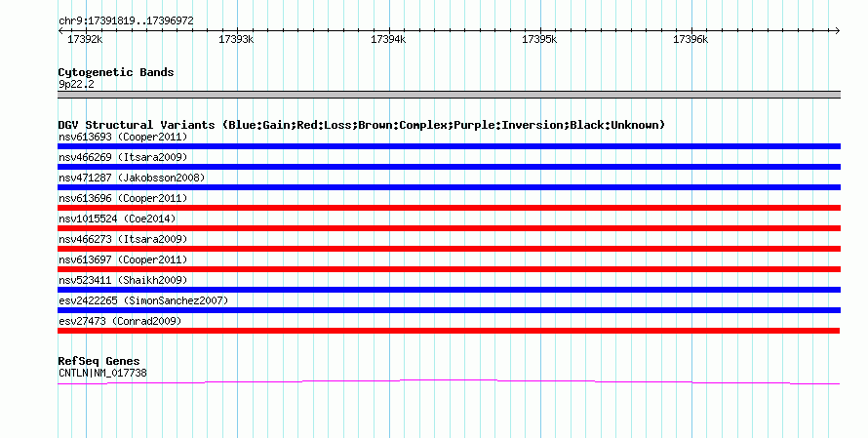Screen dimensions: 868x438
Task: Click the 9p22.2 band label
Action: point(76,84)
